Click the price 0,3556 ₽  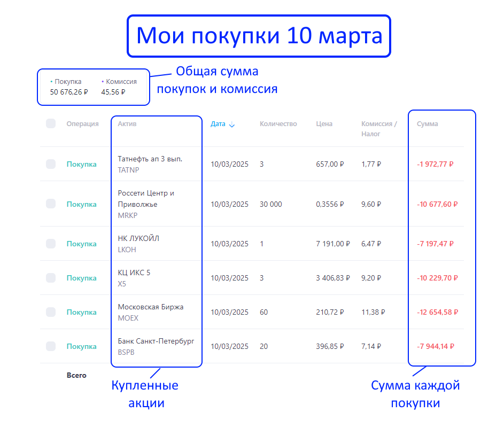(330, 204)
